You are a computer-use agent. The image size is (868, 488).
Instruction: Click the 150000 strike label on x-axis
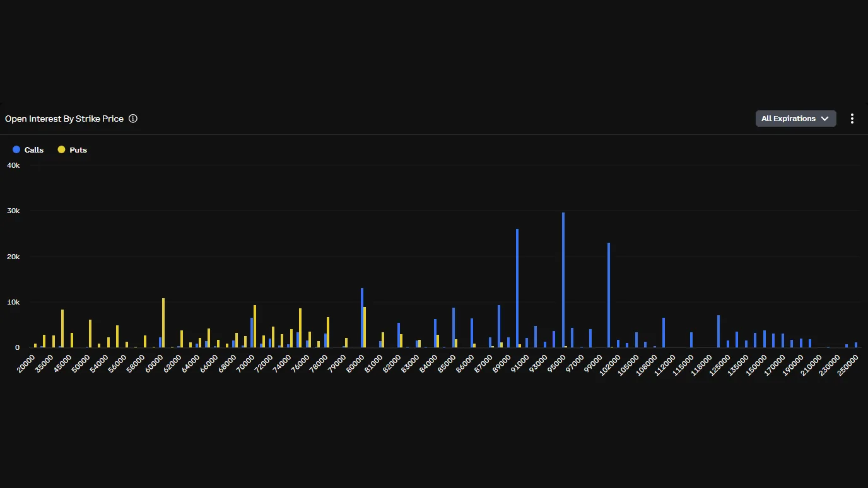pos(756,364)
